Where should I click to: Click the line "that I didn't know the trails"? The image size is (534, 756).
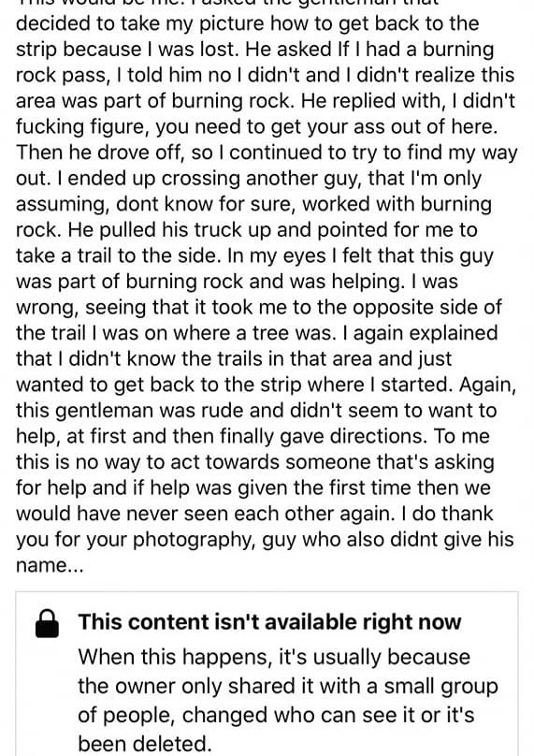[x=234, y=358]
